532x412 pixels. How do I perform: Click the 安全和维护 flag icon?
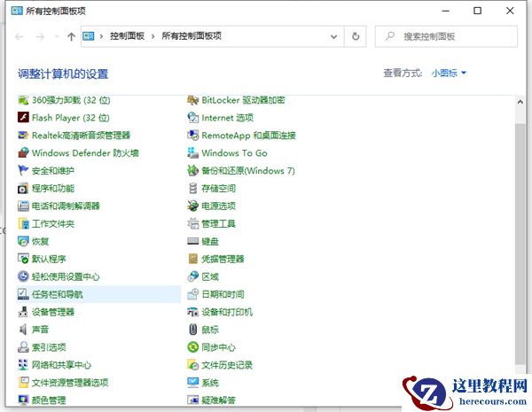[23, 171]
